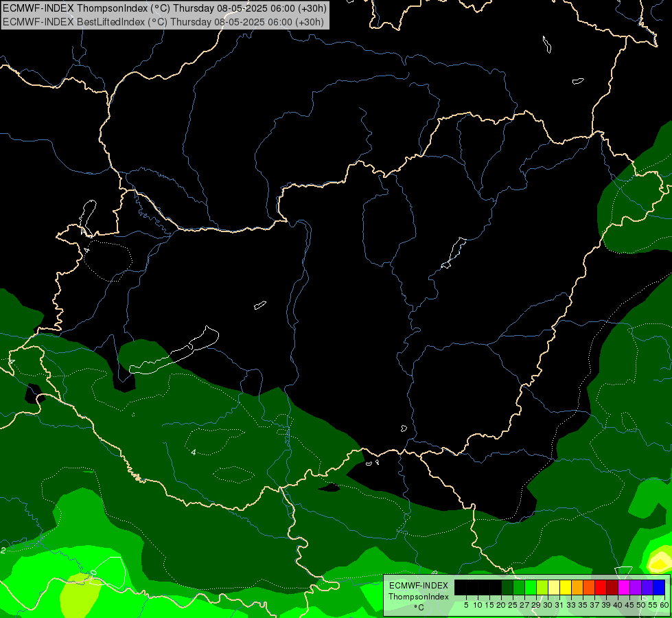Click the orange-red 35–37 legend swatch
This screenshot has height=618, width=672.
coord(589,587)
